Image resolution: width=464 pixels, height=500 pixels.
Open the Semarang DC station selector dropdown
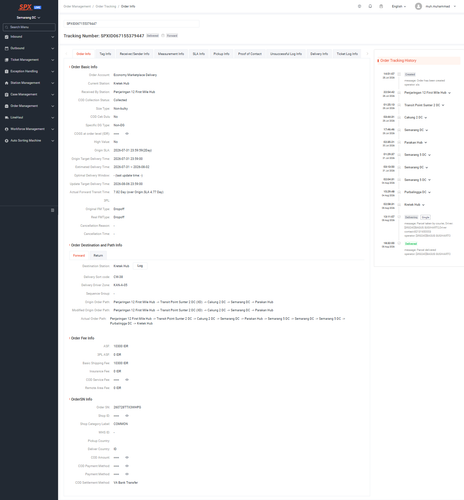point(29,18)
